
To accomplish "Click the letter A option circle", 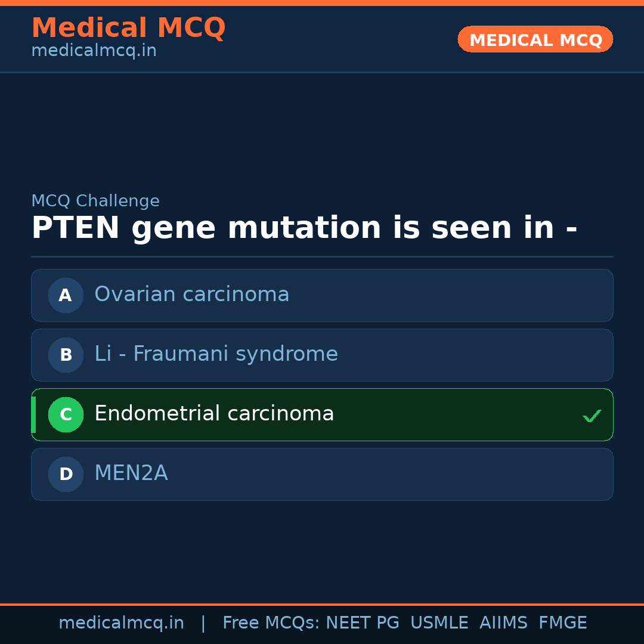I will coord(66,295).
